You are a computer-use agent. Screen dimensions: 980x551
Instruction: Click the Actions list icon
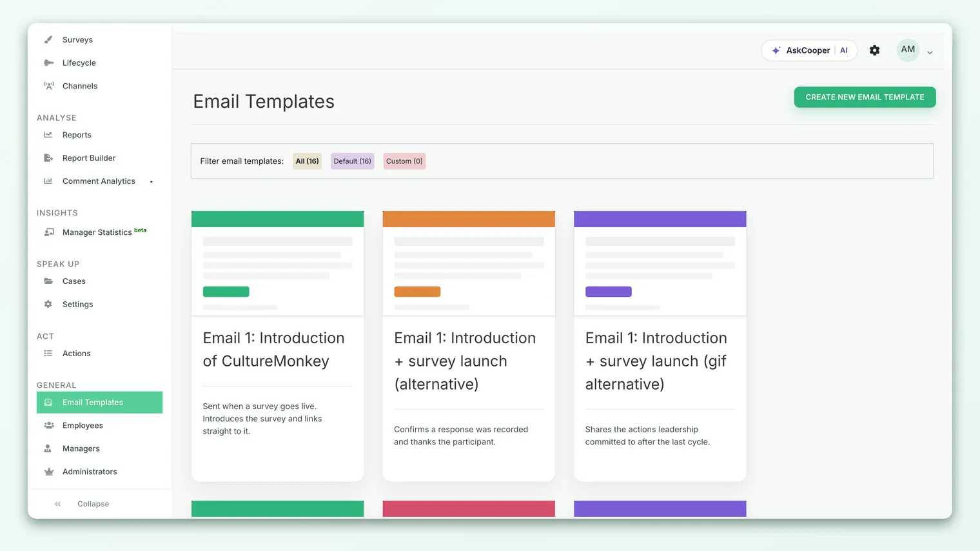[x=48, y=354]
